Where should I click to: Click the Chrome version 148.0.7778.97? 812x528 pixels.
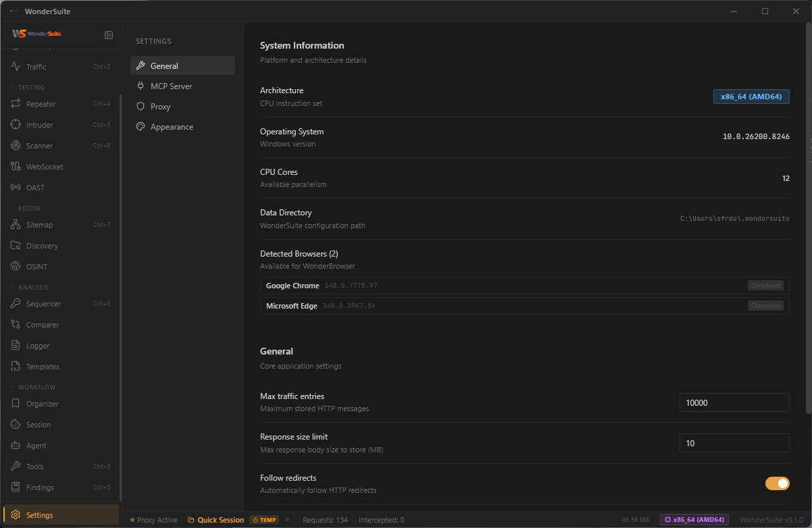pyautogui.click(x=351, y=286)
